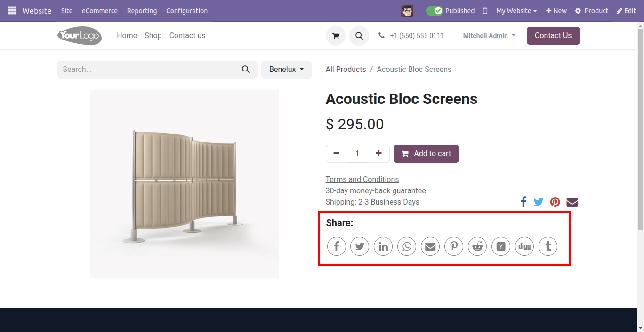This screenshot has width=644, height=332.
Task: Increase quantity with plus button
Action: tap(378, 154)
